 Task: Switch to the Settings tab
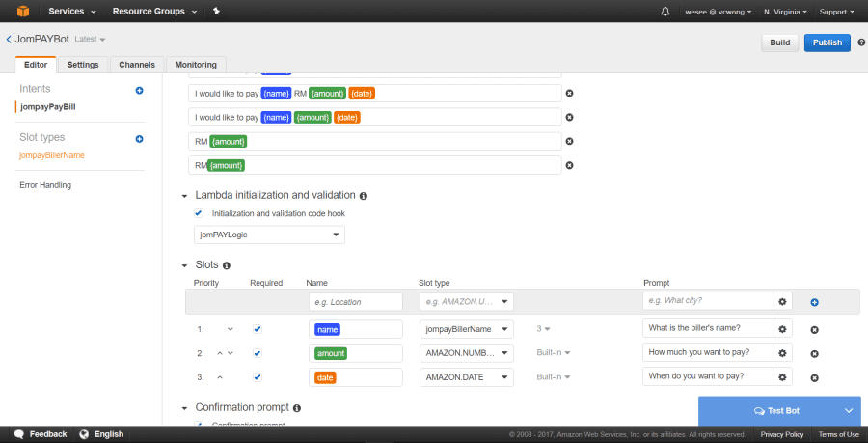[83, 65]
